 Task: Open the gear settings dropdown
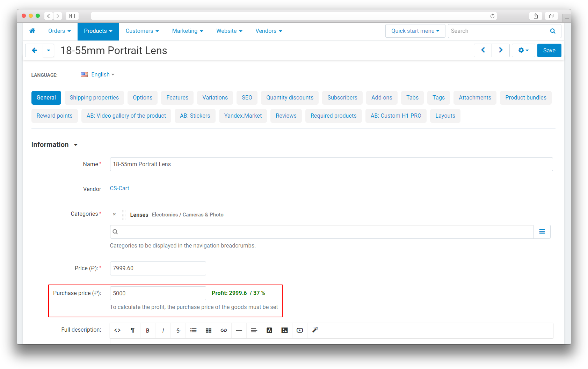click(523, 50)
